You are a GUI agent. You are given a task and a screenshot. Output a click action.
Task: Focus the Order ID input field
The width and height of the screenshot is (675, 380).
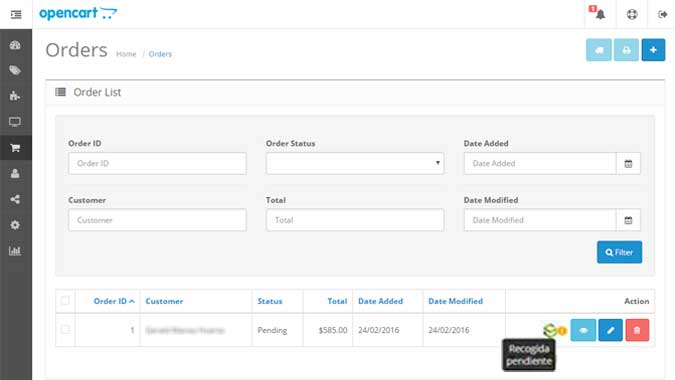[157, 164]
